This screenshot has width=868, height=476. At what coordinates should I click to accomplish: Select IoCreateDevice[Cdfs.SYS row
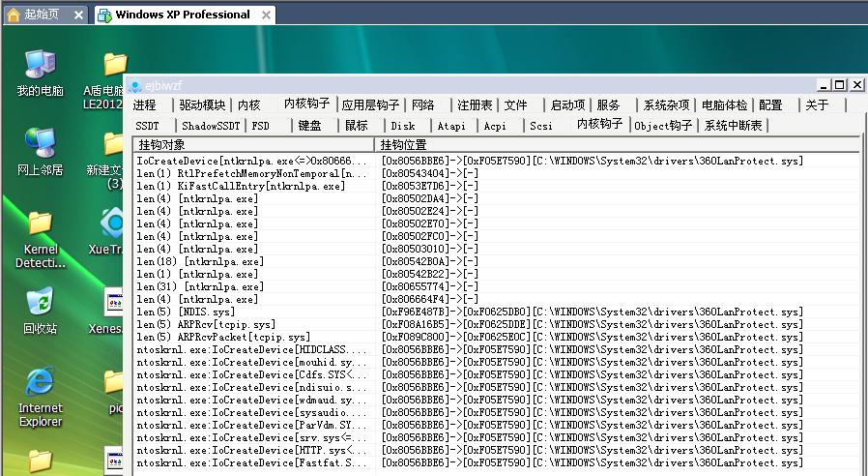[497, 374]
